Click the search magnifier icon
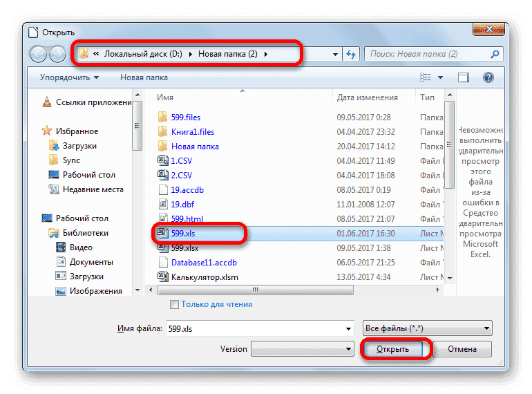 (x=495, y=54)
